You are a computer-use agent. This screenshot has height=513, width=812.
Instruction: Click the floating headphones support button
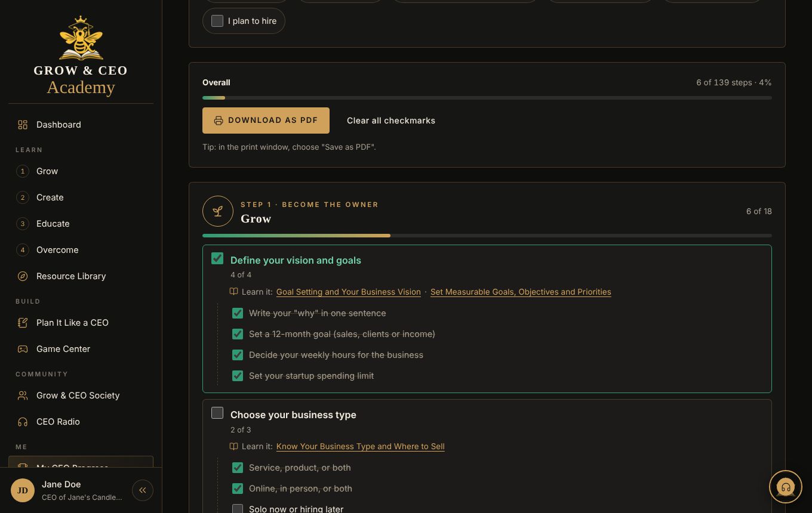[786, 487]
